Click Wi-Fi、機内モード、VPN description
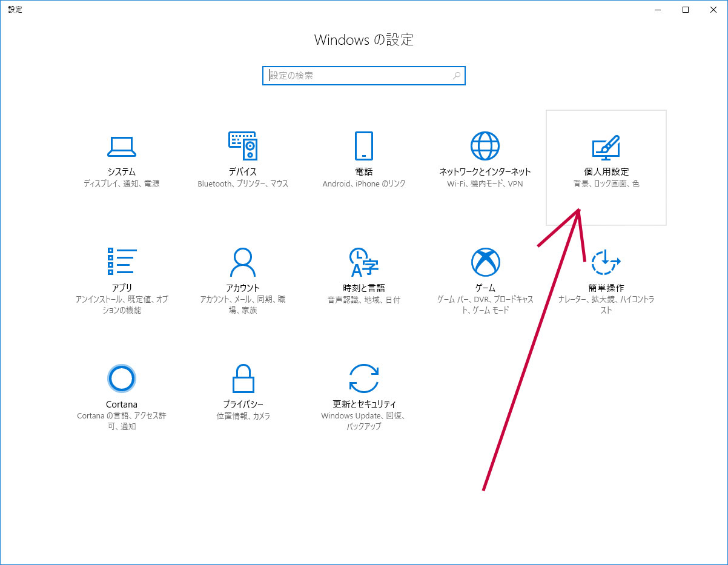The height and width of the screenshot is (565, 728). tap(485, 183)
